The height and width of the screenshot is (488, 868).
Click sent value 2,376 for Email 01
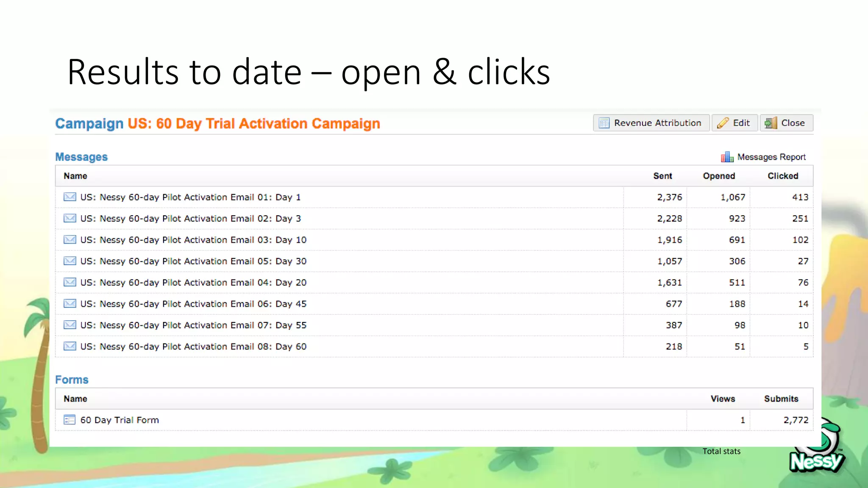click(670, 197)
